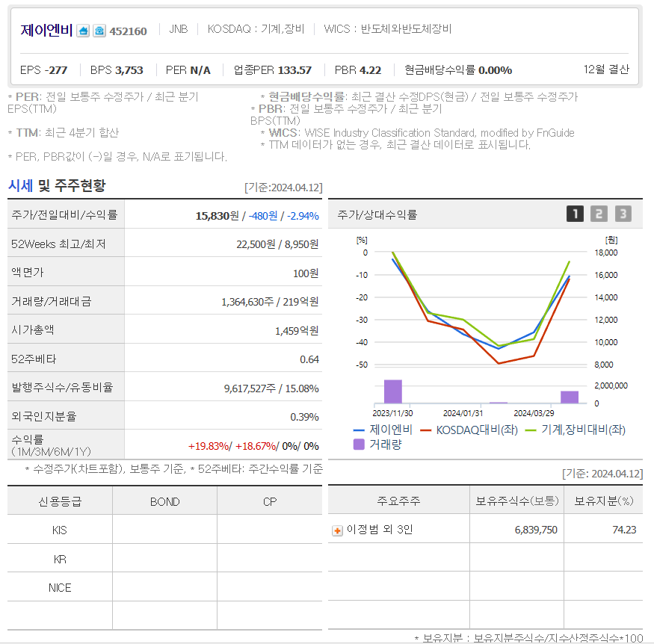This screenshot has height=644, width=654.
Task: Click the 15,830원 stock price
Action: pos(218,216)
